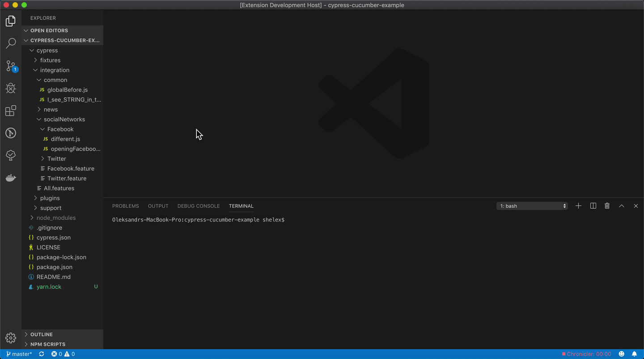Open the Docker whale view icon

click(x=11, y=178)
